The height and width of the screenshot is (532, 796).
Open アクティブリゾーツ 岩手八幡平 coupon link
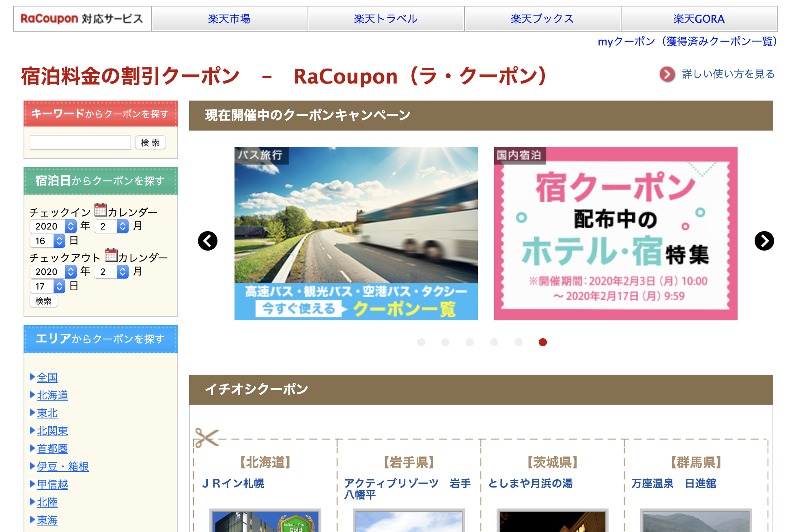click(407, 489)
